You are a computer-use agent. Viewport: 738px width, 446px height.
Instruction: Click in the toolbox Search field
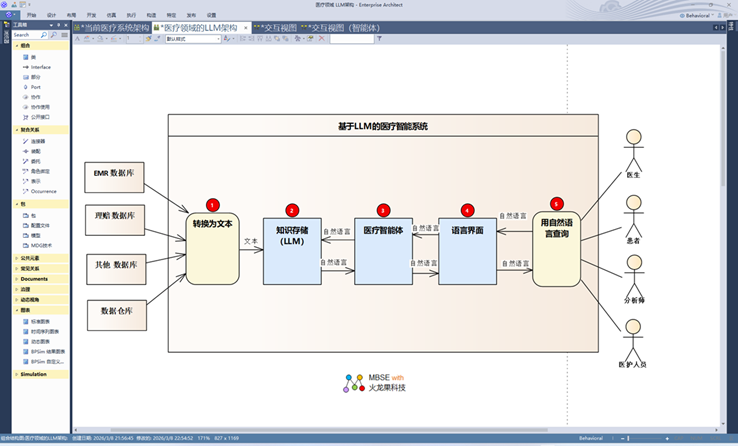click(26, 35)
